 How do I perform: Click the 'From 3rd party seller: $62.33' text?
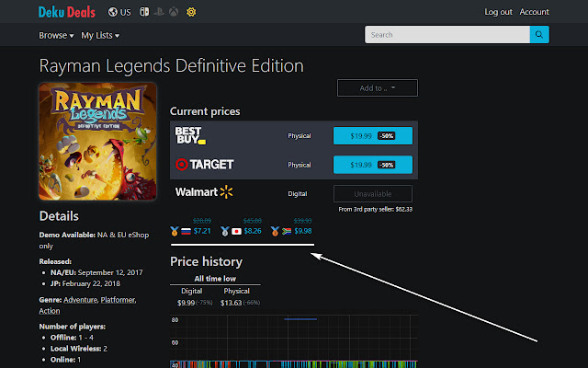[376, 209]
